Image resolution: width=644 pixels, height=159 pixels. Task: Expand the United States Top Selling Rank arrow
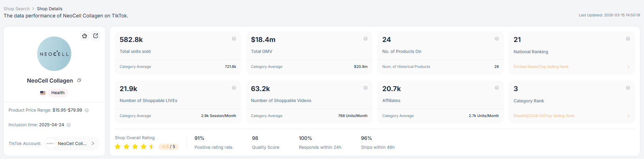628,67
